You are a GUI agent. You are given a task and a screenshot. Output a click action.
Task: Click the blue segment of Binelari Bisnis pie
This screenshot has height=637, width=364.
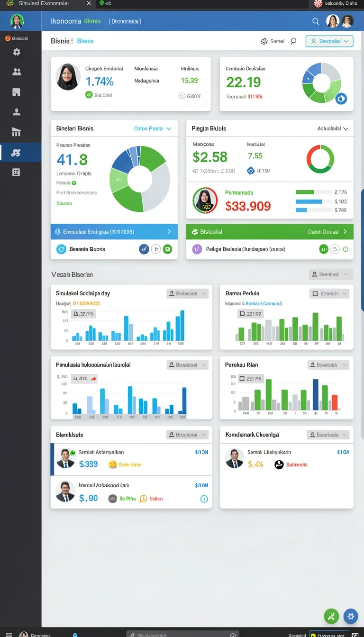click(122, 162)
